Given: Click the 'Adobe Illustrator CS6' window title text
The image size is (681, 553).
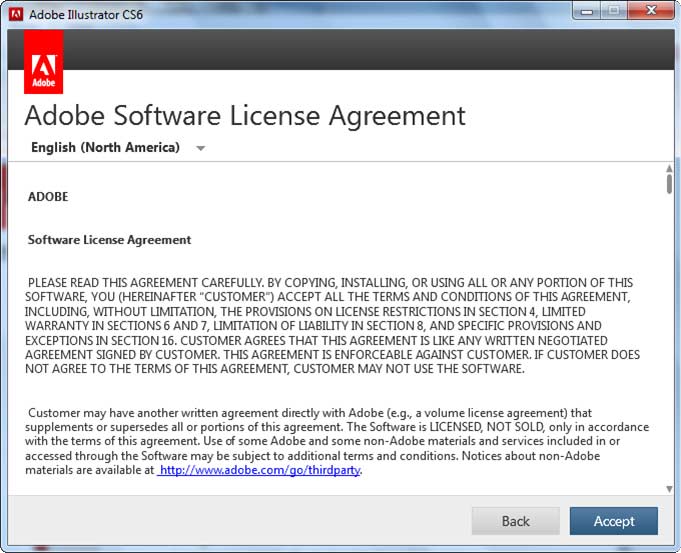Looking at the screenshot, I should click(86, 14).
